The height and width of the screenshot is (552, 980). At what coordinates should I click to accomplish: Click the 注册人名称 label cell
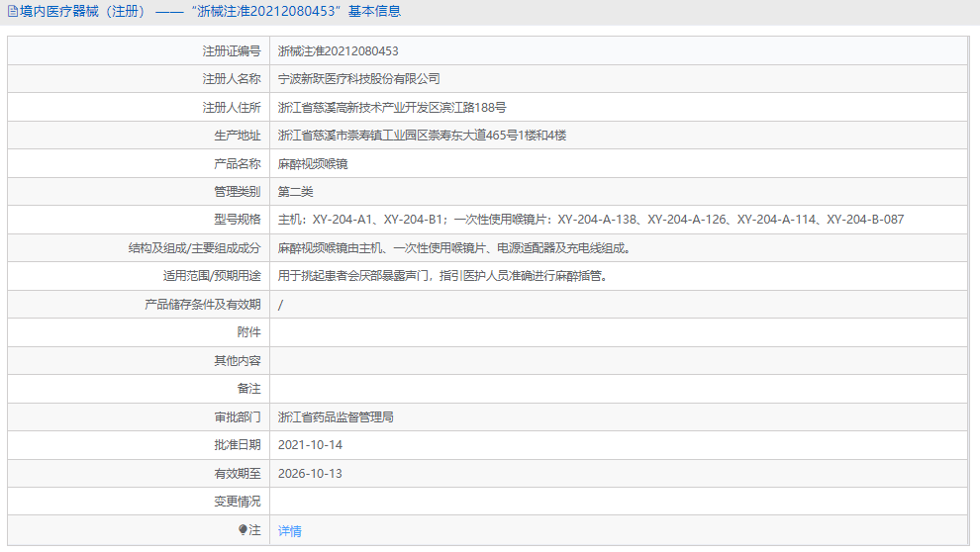(x=139, y=79)
